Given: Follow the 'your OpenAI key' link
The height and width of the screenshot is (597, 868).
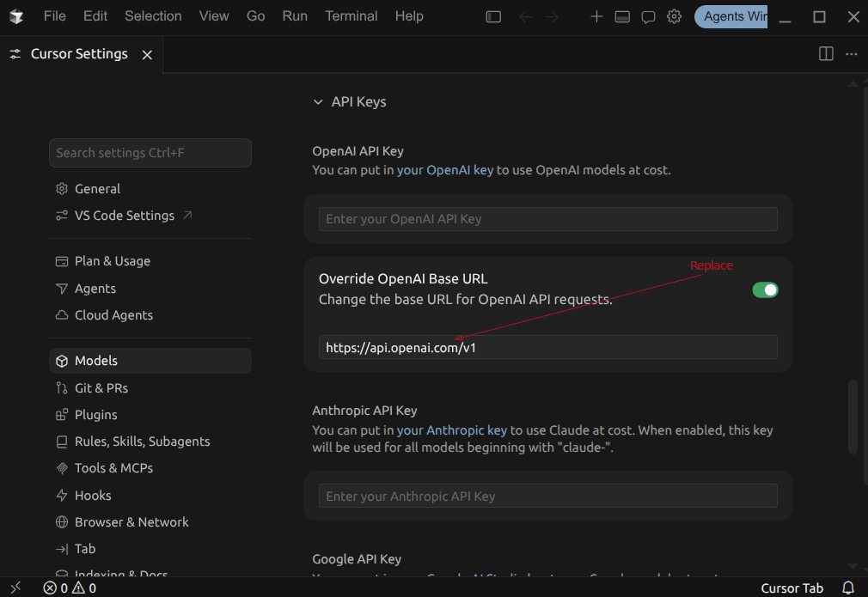Looking at the screenshot, I should pos(444,170).
